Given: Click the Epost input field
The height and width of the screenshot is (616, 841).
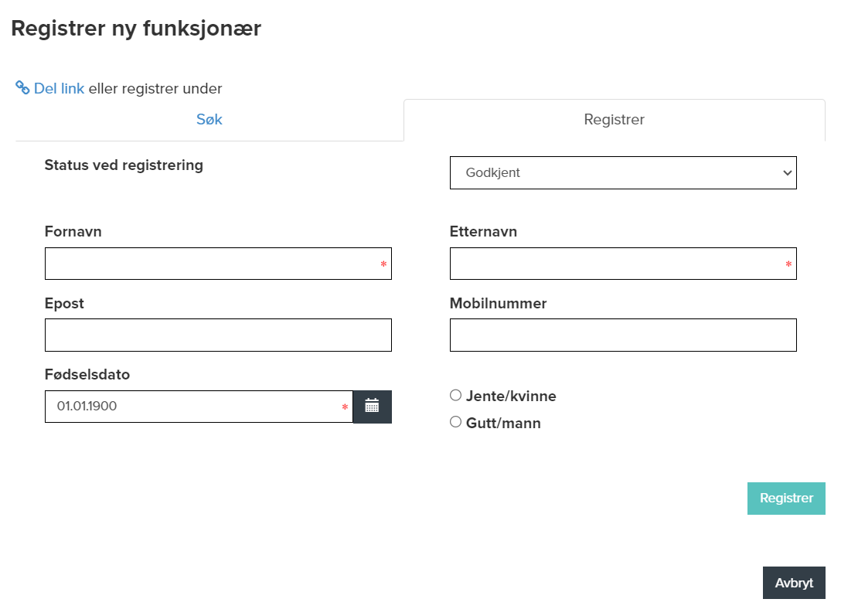Looking at the screenshot, I should (x=218, y=335).
